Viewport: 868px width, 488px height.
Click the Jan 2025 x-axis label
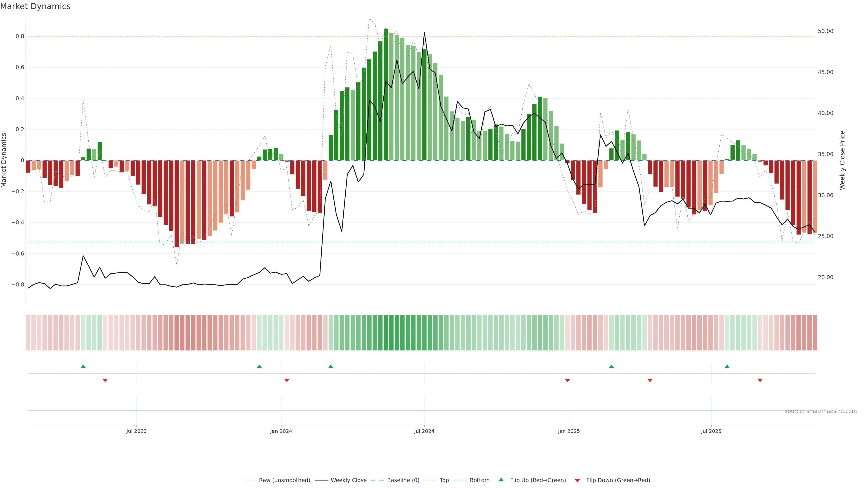point(569,431)
